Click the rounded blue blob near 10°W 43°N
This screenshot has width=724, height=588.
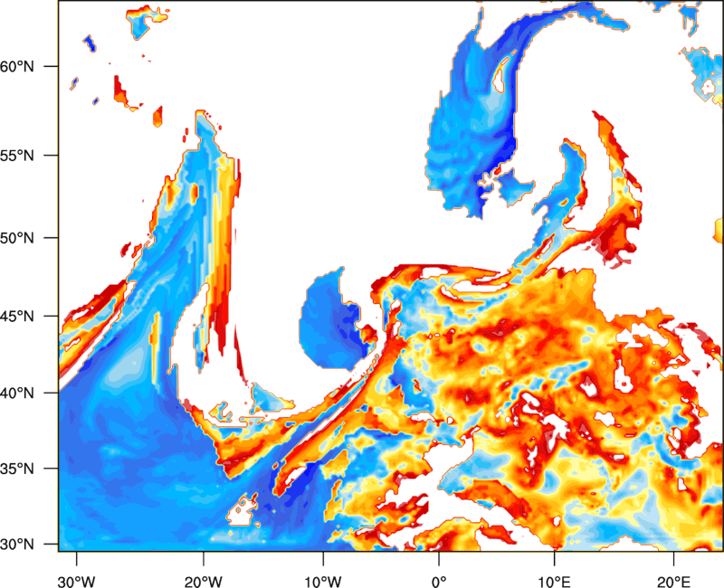(334, 321)
